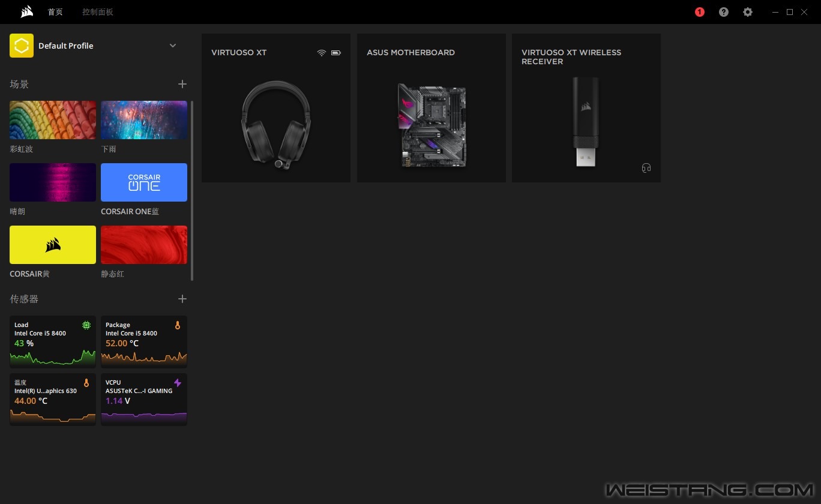Viewport: 821px width, 504px height.
Task: Click CPU chip icon on Load sensor
Action: (86, 325)
